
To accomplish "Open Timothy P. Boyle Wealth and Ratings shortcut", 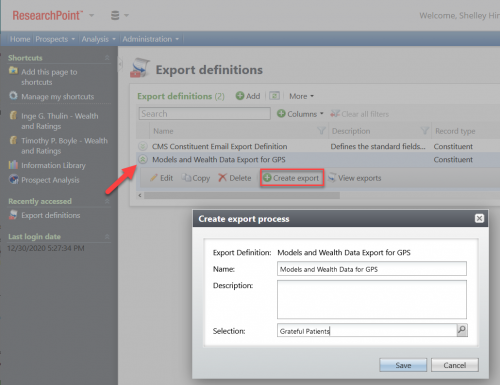I will coord(64,146).
